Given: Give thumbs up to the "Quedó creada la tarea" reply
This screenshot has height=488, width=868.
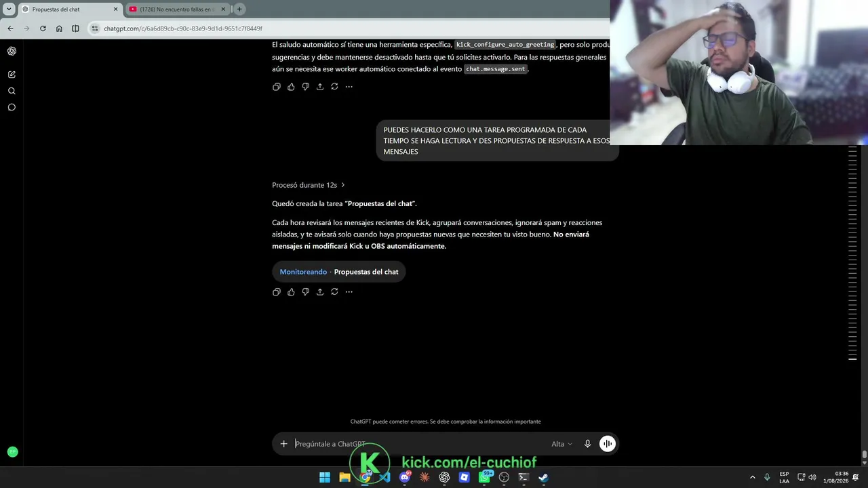Looking at the screenshot, I should pyautogui.click(x=291, y=292).
